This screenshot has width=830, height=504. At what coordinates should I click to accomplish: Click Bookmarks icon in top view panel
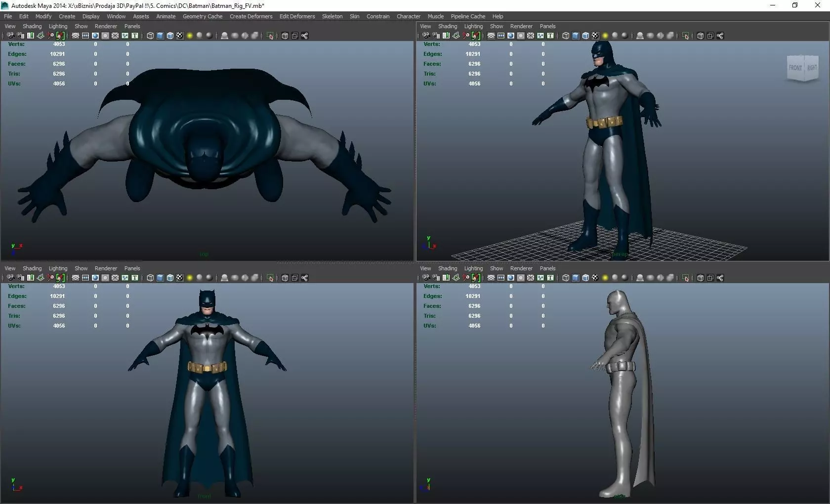[x=31, y=36]
